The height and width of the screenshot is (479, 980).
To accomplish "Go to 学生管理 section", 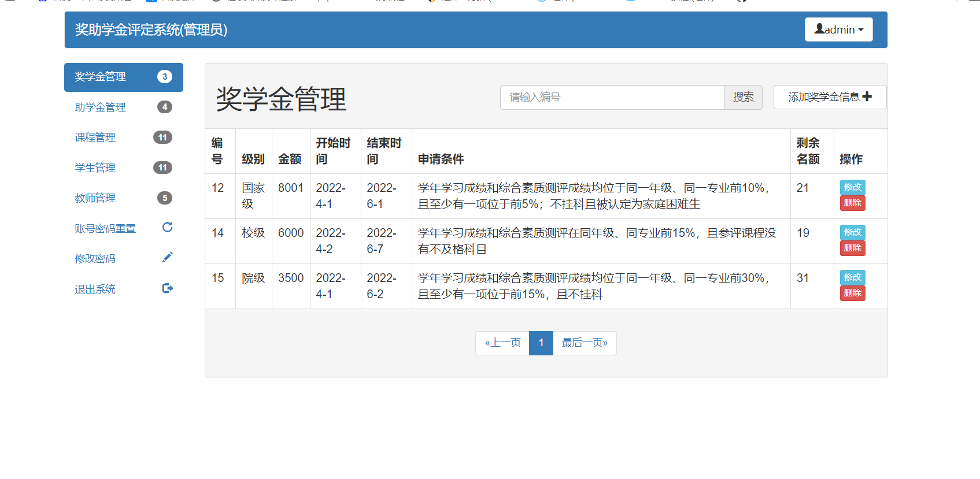I will click(124, 168).
